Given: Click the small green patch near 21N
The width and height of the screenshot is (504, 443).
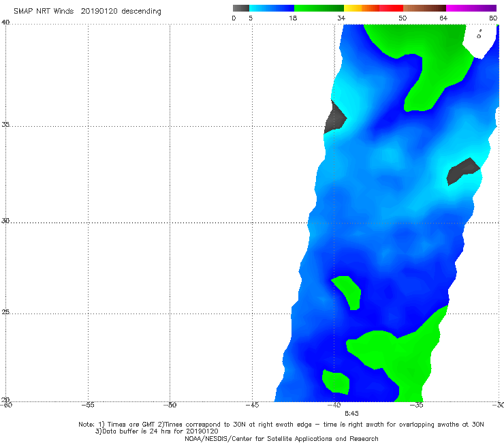Looking at the screenshot, I should (336, 382).
